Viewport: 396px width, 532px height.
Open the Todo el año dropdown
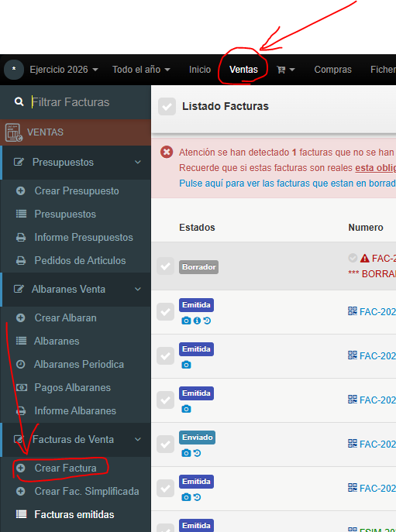(x=141, y=70)
